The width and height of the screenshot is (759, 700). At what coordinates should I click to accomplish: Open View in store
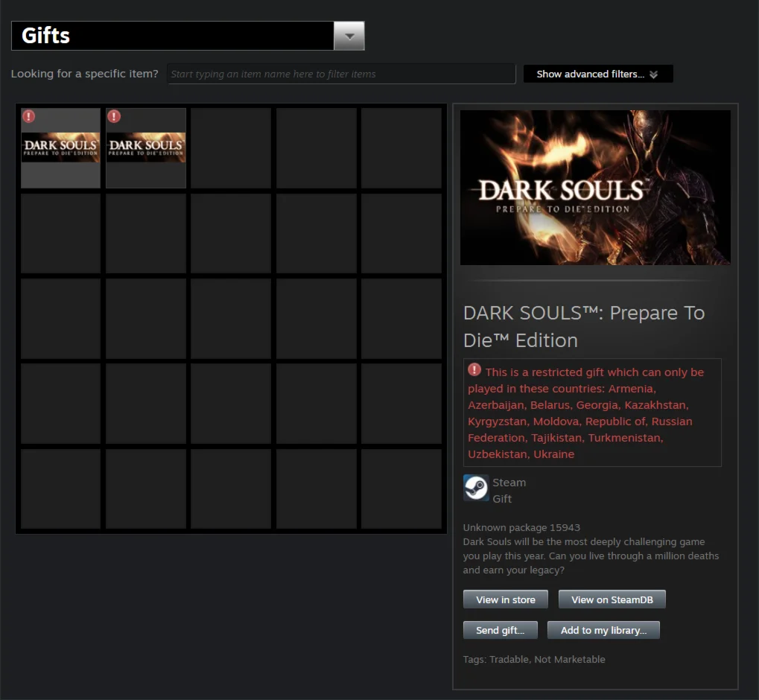(x=505, y=599)
